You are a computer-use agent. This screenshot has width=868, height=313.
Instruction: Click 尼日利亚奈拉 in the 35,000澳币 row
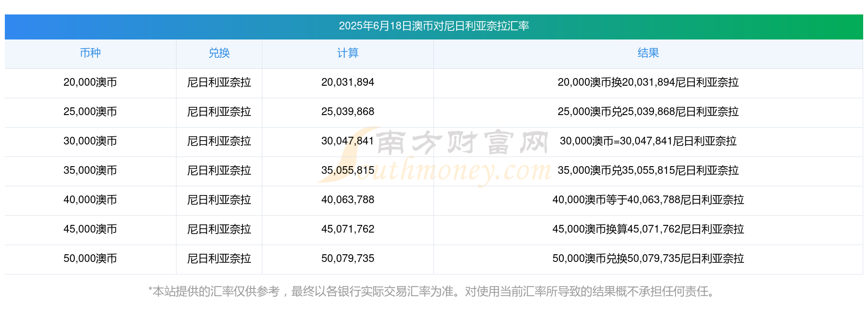pos(219,170)
